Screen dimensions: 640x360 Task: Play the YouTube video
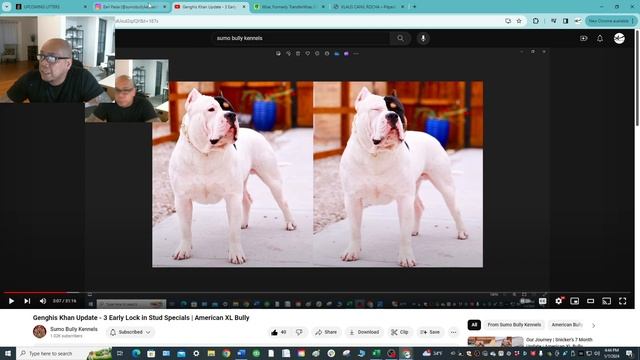(11, 301)
